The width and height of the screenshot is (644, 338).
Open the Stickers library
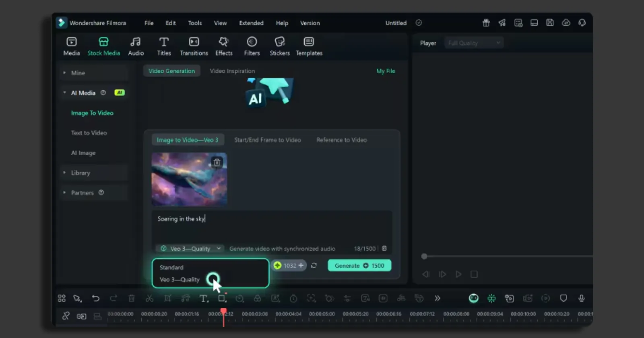[x=279, y=46]
